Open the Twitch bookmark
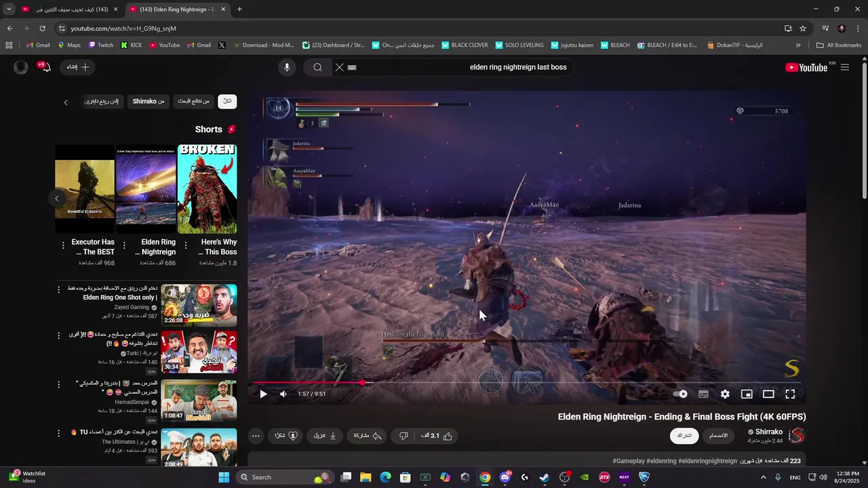Viewport: 868px width, 488px height. point(101,45)
